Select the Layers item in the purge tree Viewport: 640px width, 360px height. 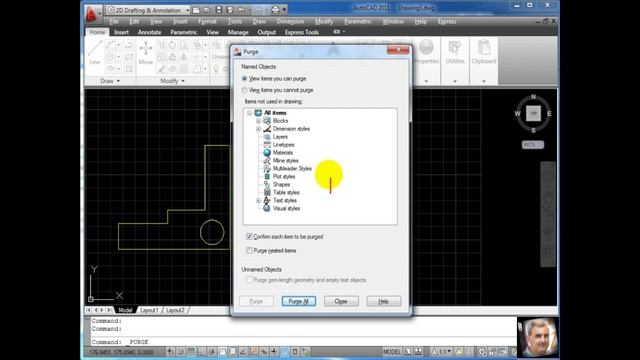pyautogui.click(x=280, y=137)
